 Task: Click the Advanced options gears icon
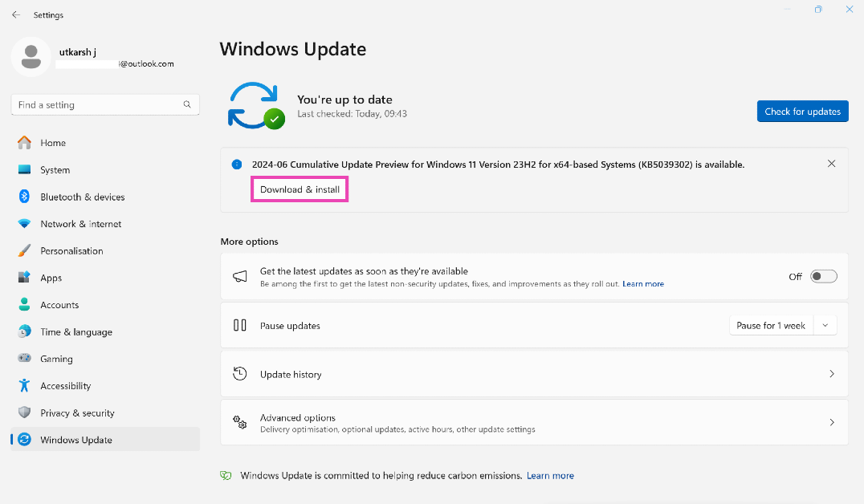240,422
